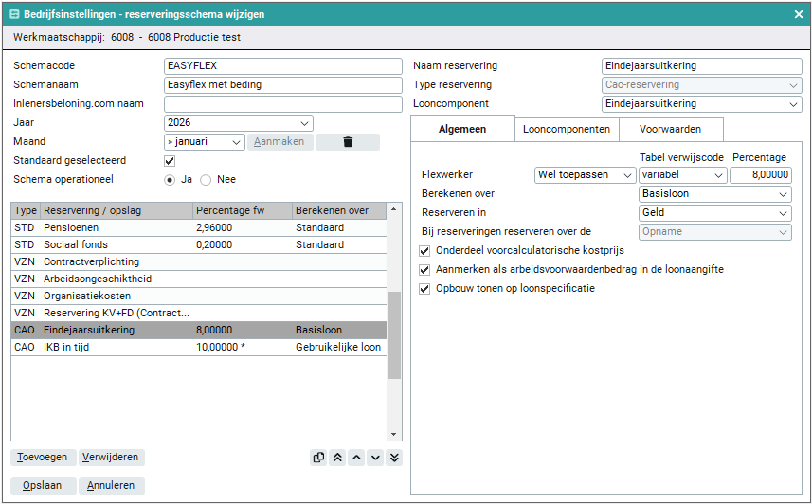The height and width of the screenshot is (504, 812).
Task: Close the Bedrijfsinstellingen dialog
Action: pyautogui.click(x=799, y=14)
